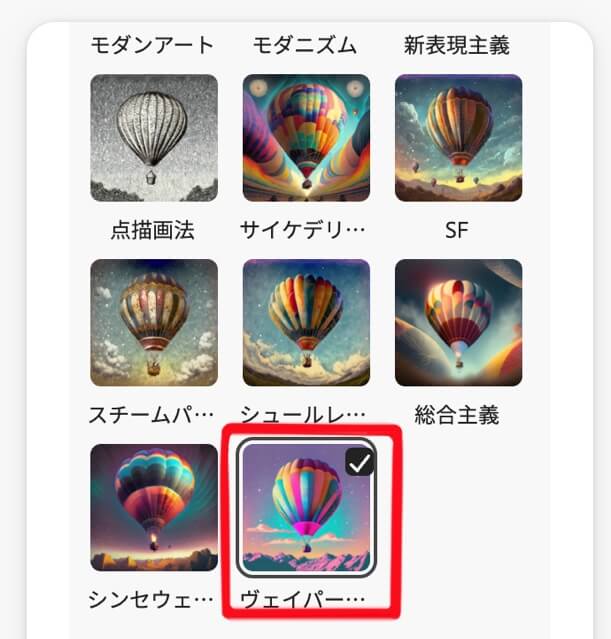The image size is (611, 639).
Task: Click the 点描画法 text label
Action: (x=153, y=230)
